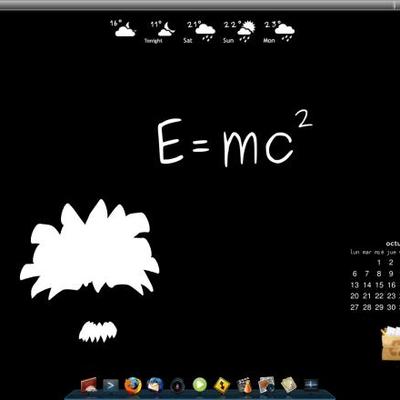Click the 'mar' weekday header
Viewport: 400px width, 400px height.
click(x=367, y=252)
